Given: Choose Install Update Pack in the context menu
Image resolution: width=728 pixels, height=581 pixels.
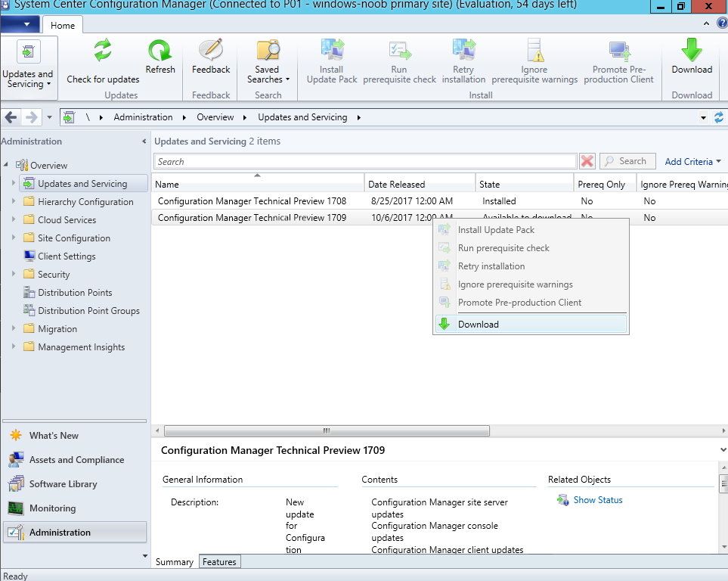Looking at the screenshot, I should point(531,230).
